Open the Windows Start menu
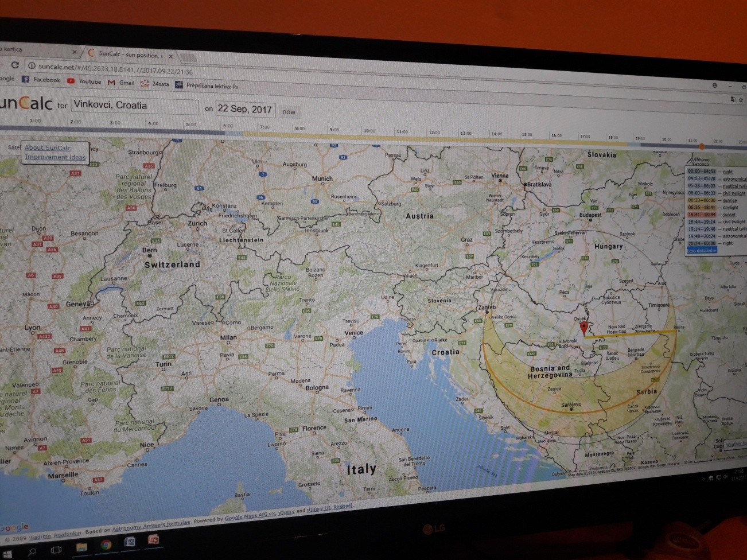Viewport: 747px width, 560px height. click(7, 554)
